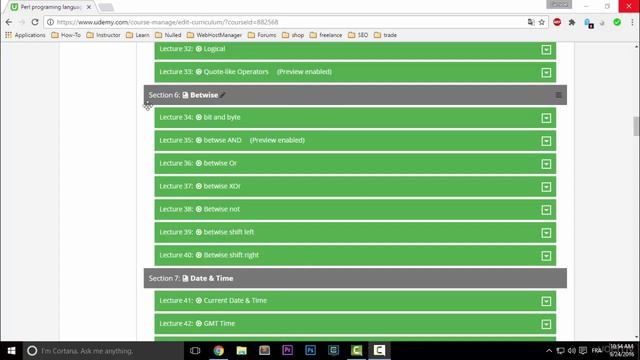Expand Lecture 32 Logical dropdown arrow
The width and height of the screenshot is (640, 360).
coord(546,50)
